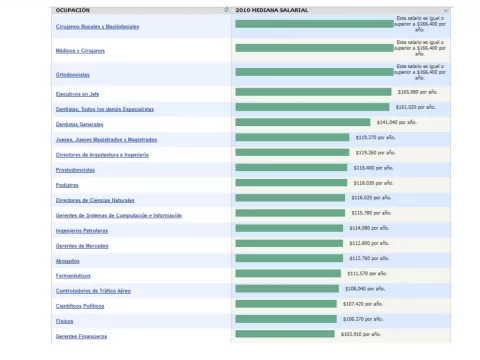
Task: Open Directores de Arquitectura e Ingeniería link
Action: tap(102, 155)
